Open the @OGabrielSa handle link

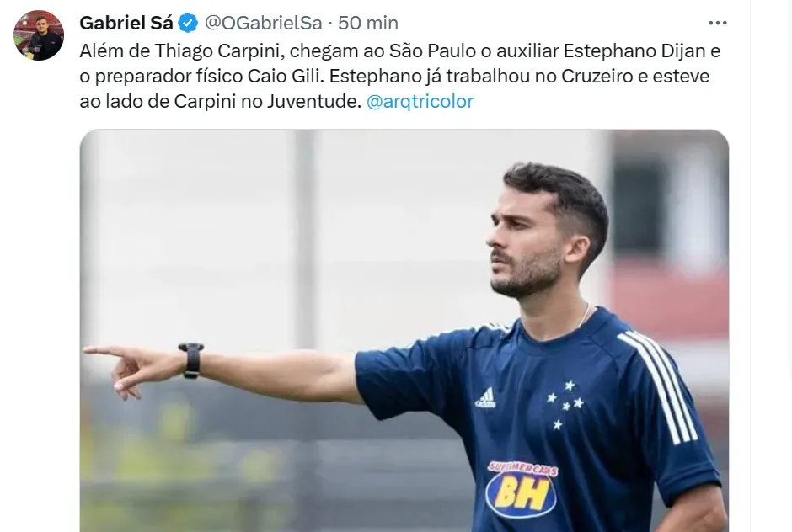point(263,24)
